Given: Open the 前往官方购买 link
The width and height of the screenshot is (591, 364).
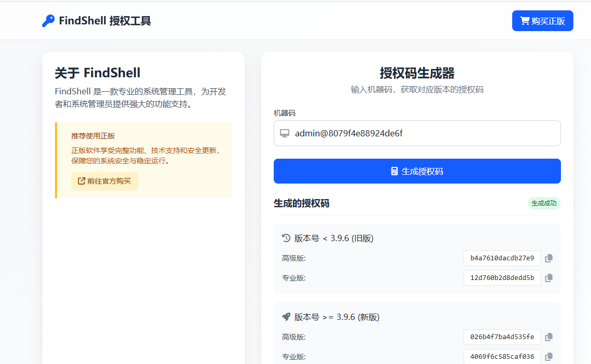Looking at the screenshot, I should tap(104, 181).
